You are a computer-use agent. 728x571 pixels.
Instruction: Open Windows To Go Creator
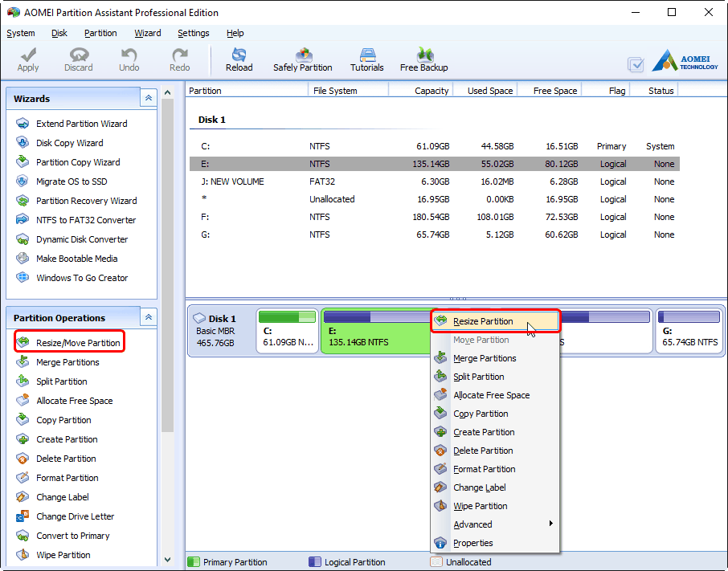coord(72,278)
